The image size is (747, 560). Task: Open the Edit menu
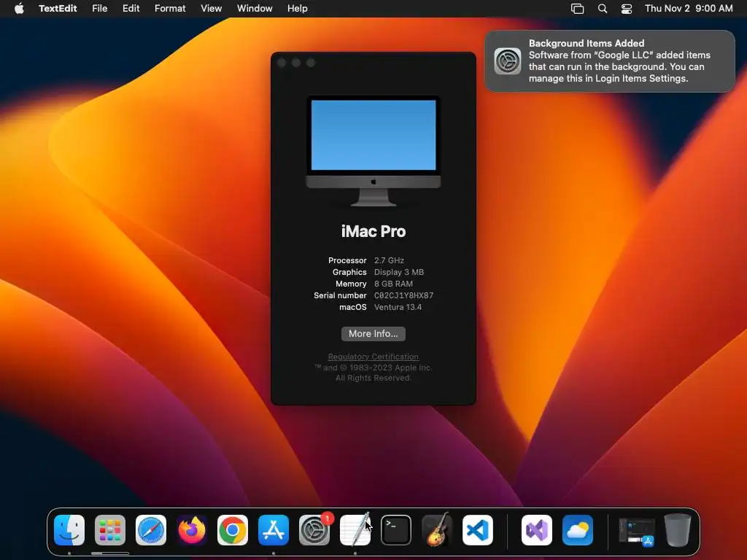(131, 9)
